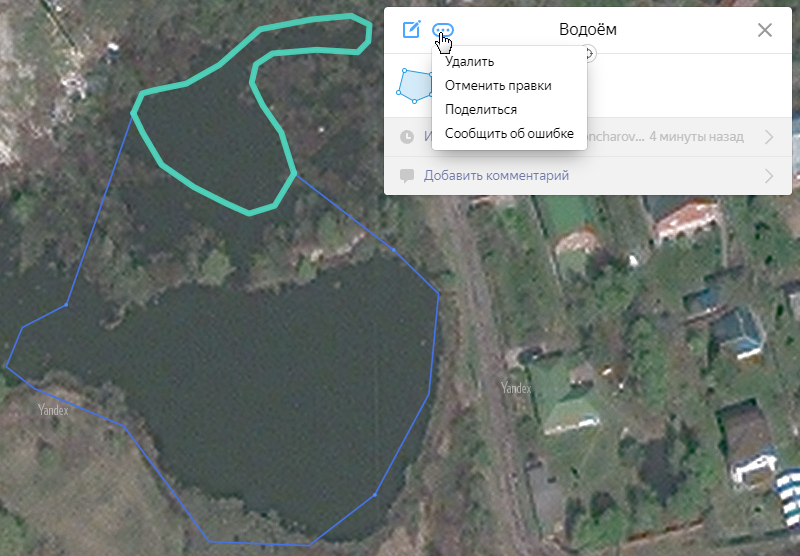Click the Yandex watermark over the field
Screen dimensions: 800x556
tap(53, 410)
